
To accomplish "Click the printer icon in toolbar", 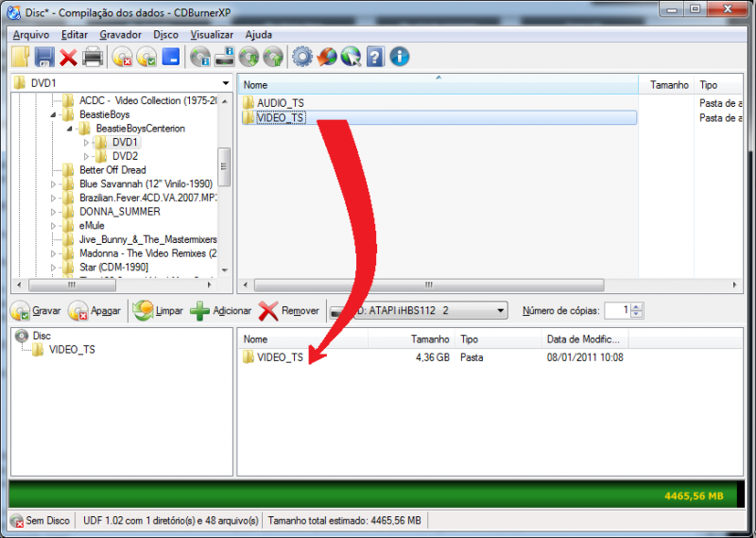I will click(93, 57).
